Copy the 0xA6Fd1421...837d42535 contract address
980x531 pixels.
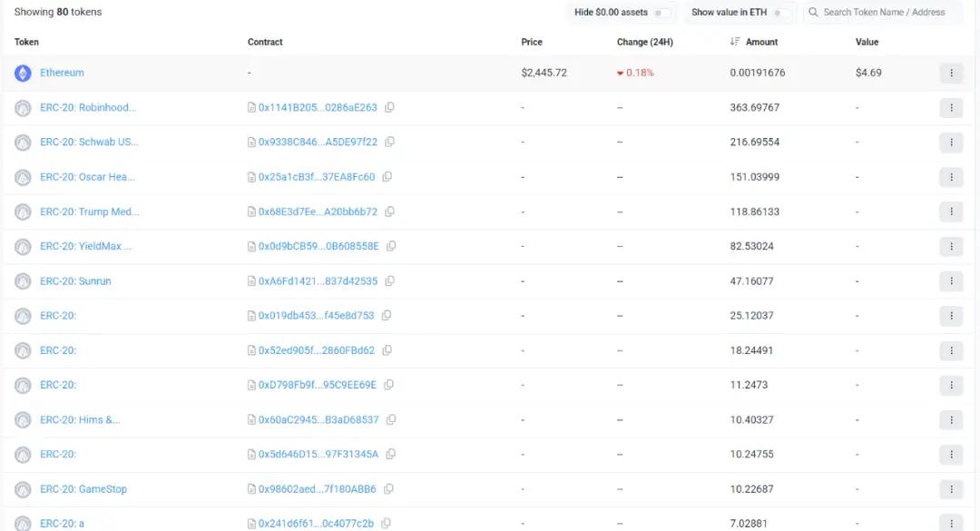(x=389, y=280)
